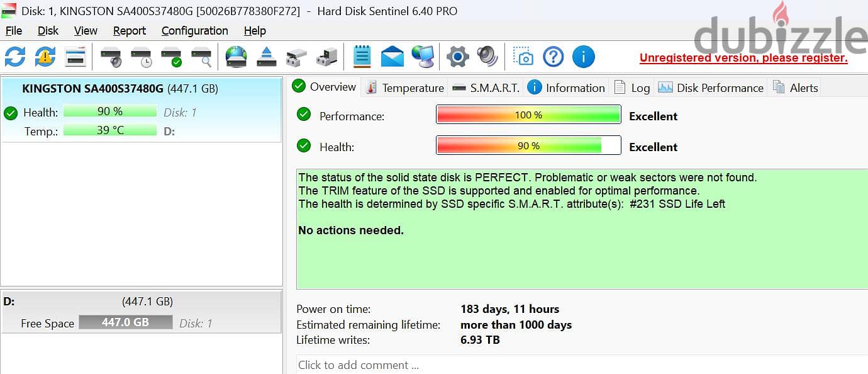Switch to the Disk Performance tab
The height and width of the screenshot is (374, 868).
711,88
